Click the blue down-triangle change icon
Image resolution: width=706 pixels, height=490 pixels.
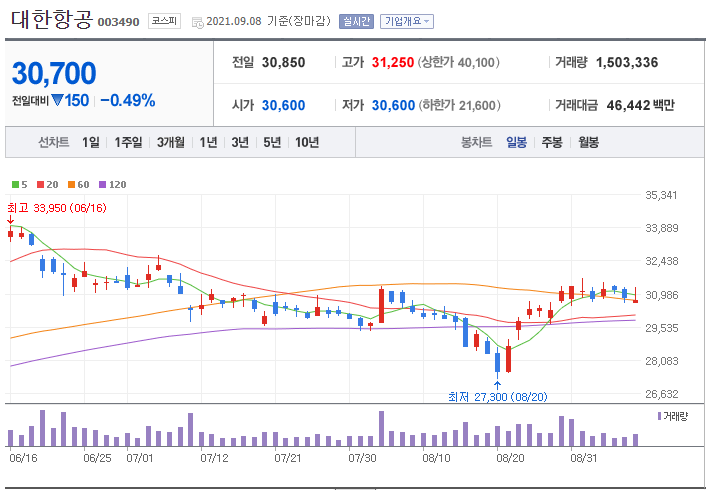coord(57,100)
